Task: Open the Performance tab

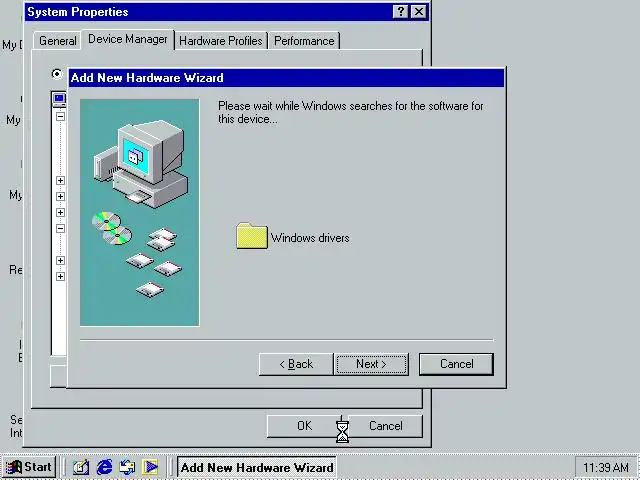Action: tap(304, 41)
